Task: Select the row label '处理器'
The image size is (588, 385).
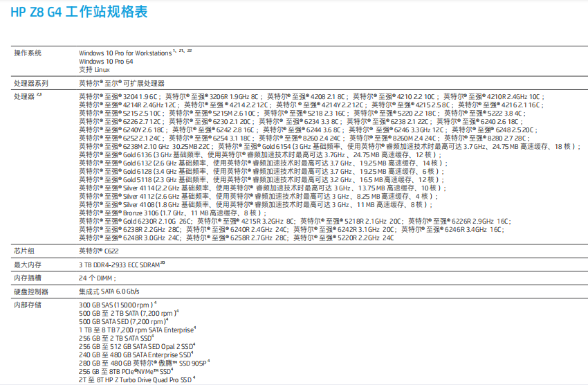Action: (28, 96)
